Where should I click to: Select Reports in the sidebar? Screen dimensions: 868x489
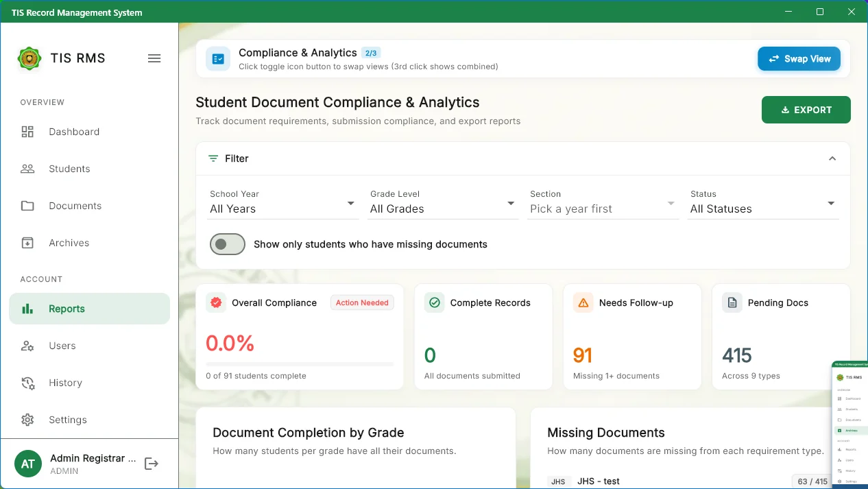[x=89, y=309]
